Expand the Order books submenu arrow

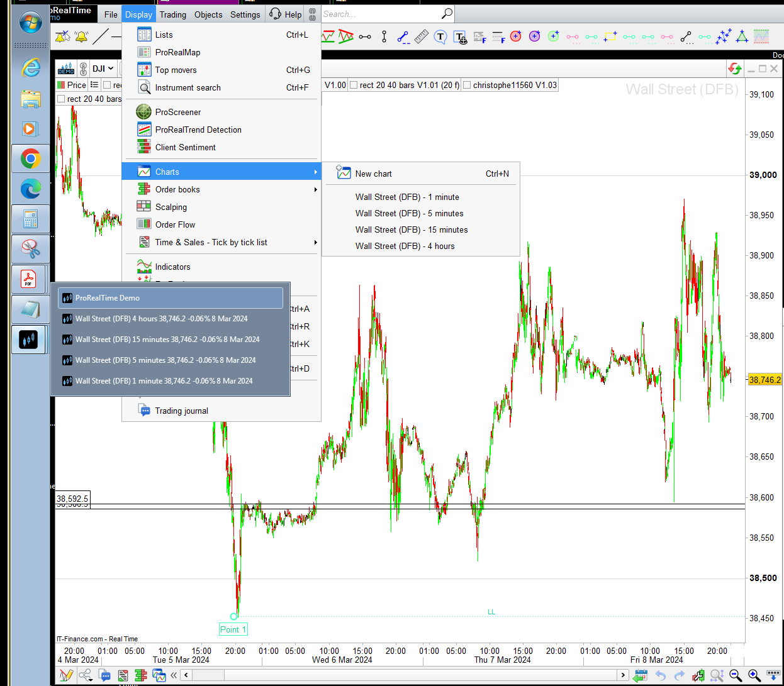click(315, 189)
